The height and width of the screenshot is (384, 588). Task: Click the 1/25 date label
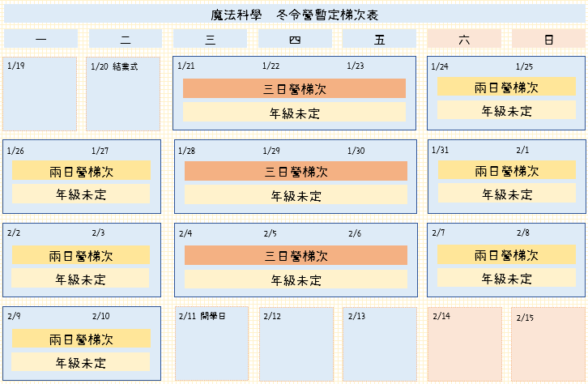524,66
